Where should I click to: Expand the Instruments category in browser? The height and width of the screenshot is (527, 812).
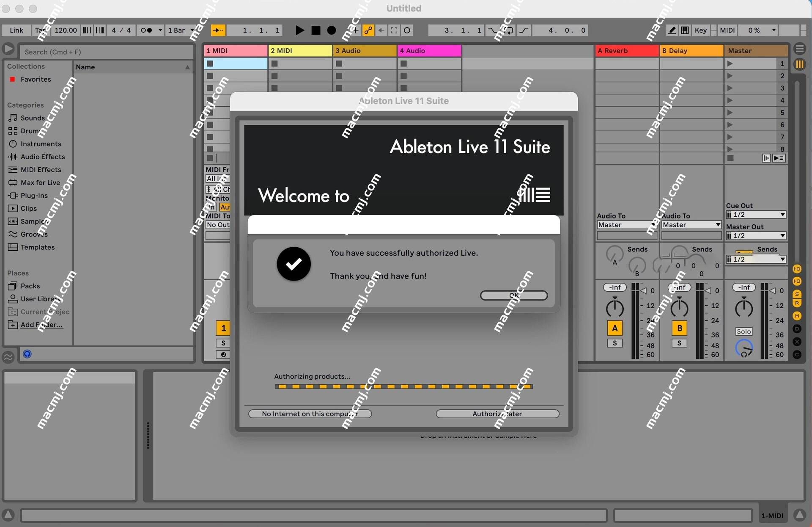pyautogui.click(x=40, y=143)
